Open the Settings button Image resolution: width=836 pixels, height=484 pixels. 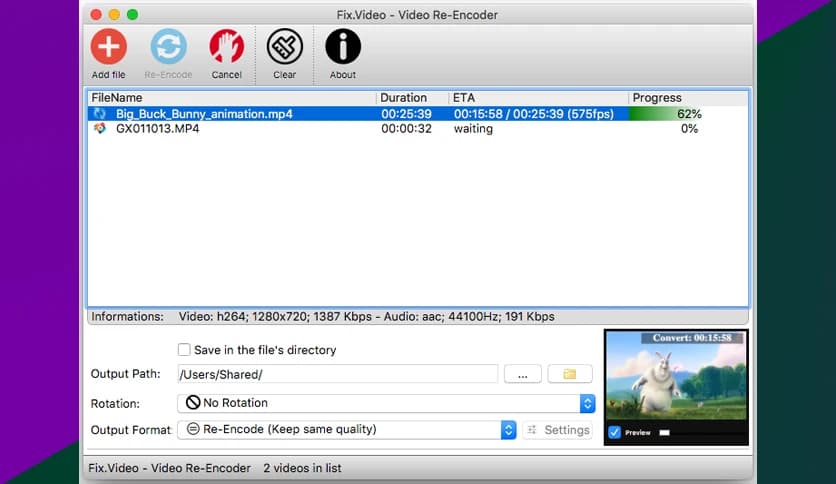[x=558, y=430]
